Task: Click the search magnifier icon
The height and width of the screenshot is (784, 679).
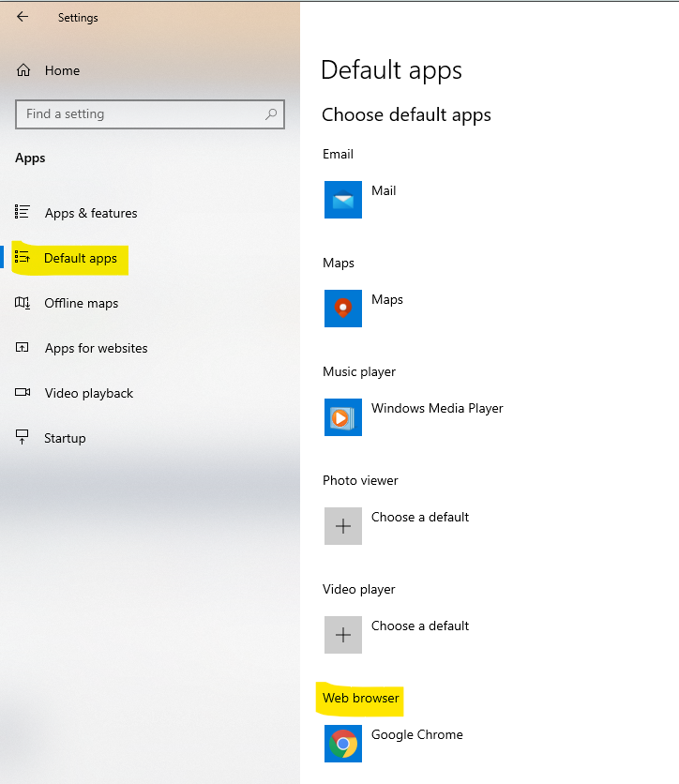Action: click(x=271, y=114)
